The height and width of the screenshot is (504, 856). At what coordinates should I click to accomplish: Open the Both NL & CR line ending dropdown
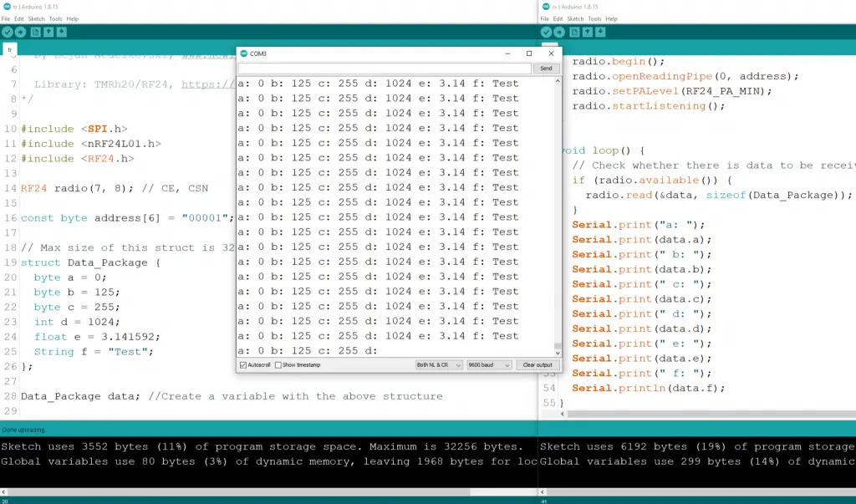438,365
